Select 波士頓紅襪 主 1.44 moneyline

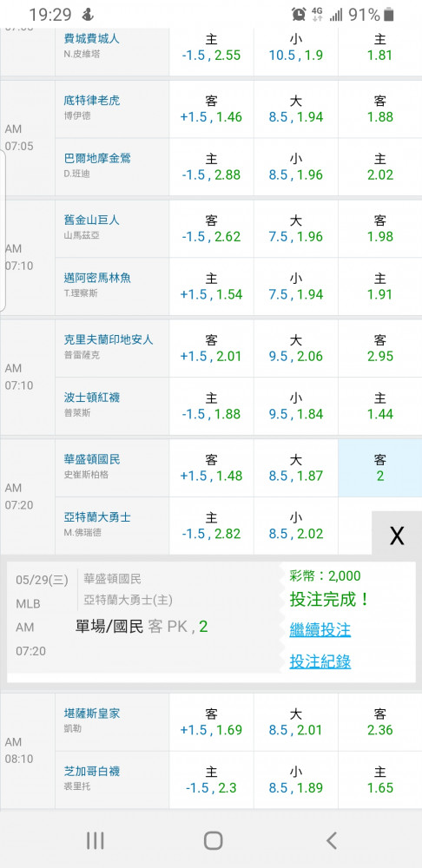(380, 405)
